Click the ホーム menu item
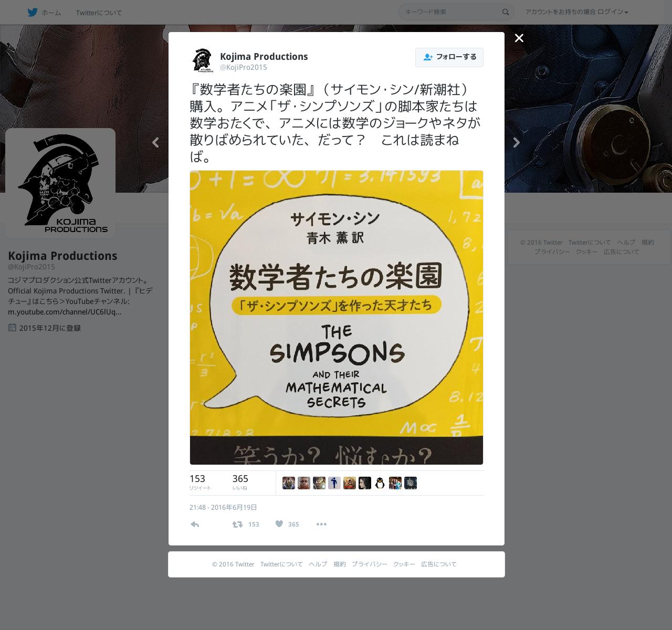The image size is (672, 630). click(x=51, y=12)
